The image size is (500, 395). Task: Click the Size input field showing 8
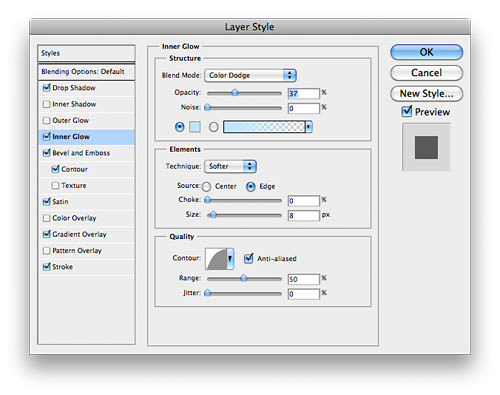tap(303, 215)
